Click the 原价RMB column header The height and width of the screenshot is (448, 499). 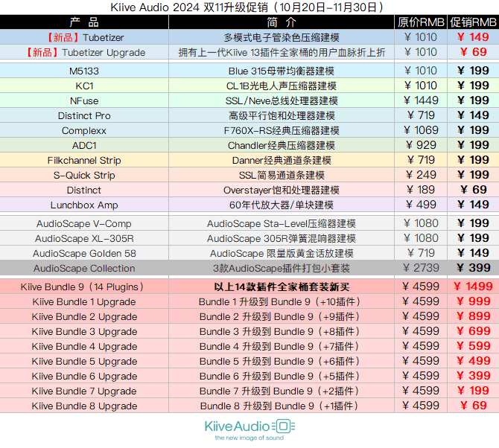421,22
